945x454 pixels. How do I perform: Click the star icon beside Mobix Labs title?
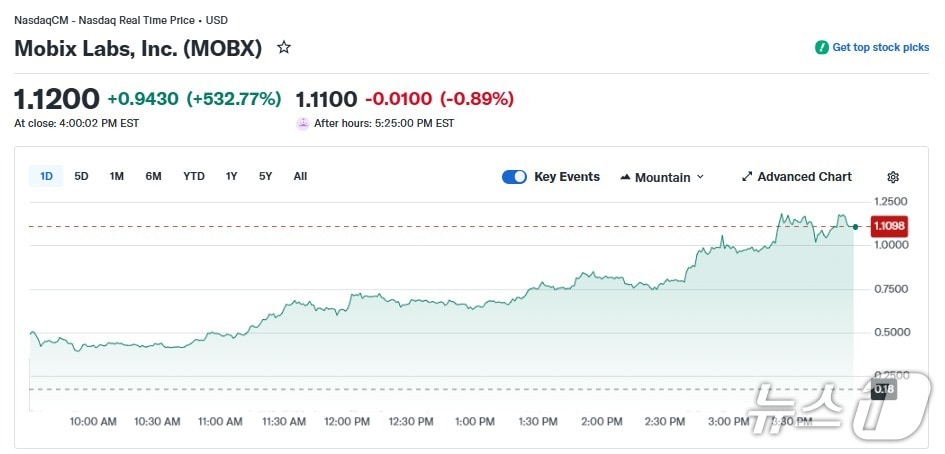point(284,47)
